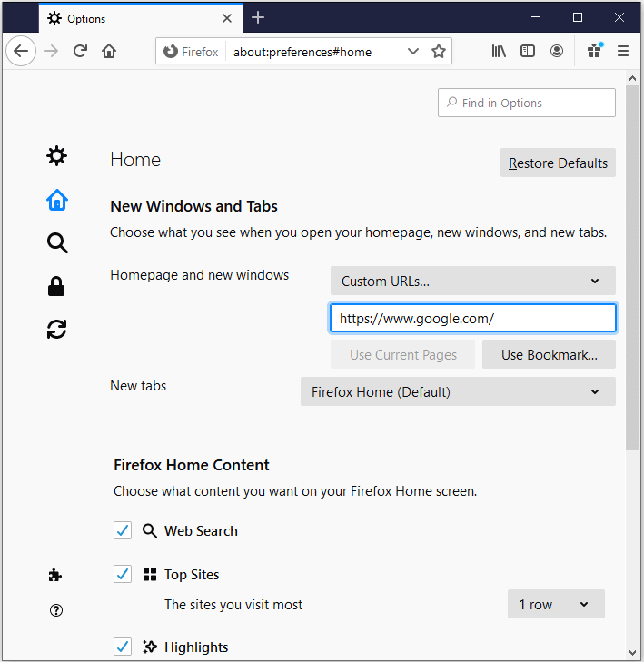644x662 pixels.
Task: Focus the Find in Options search field
Action: click(527, 103)
